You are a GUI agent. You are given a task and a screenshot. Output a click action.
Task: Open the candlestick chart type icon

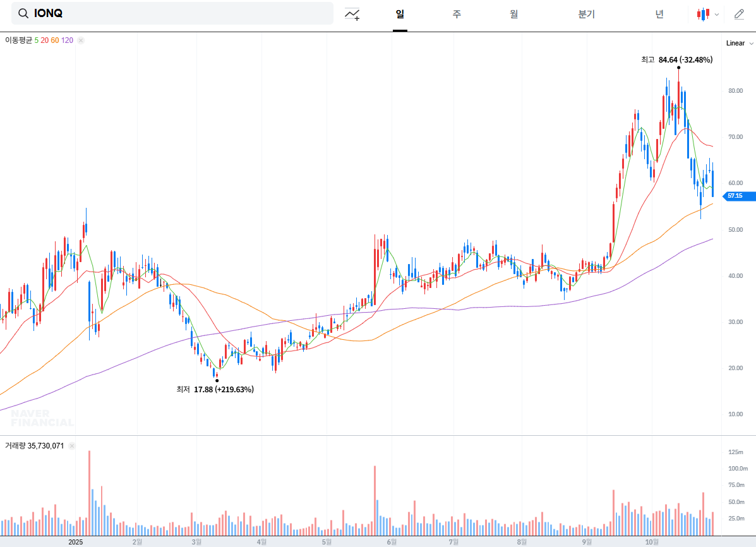coord(703,15)
